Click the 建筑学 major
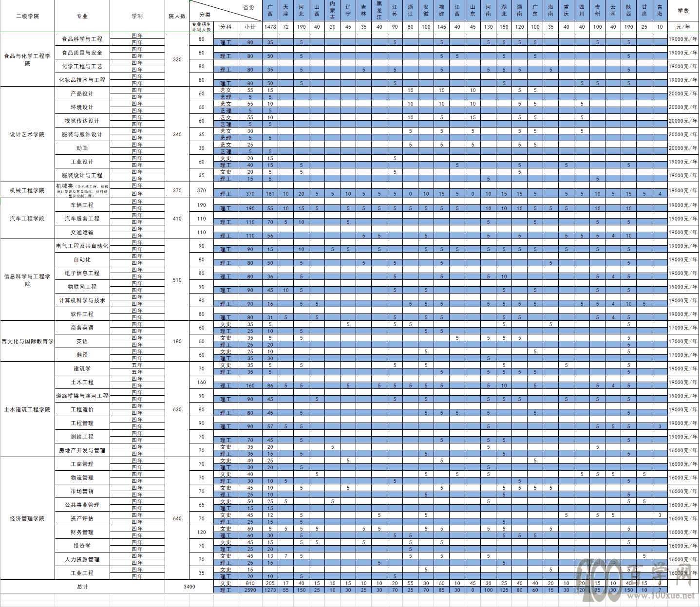This screenshot has height=607, width=700. click(82, 368)
